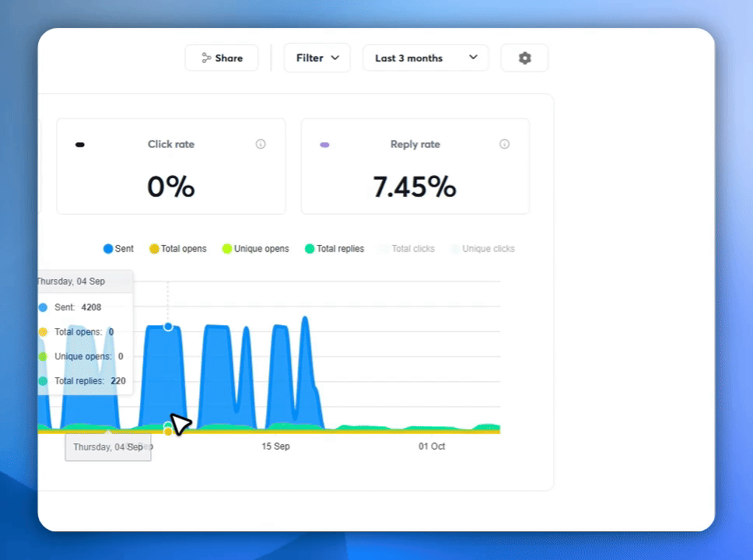Image resolution: width=753 pixels, height=560 pixels.
Task: Click the Share icon button
Action: (x=222, y=58)
